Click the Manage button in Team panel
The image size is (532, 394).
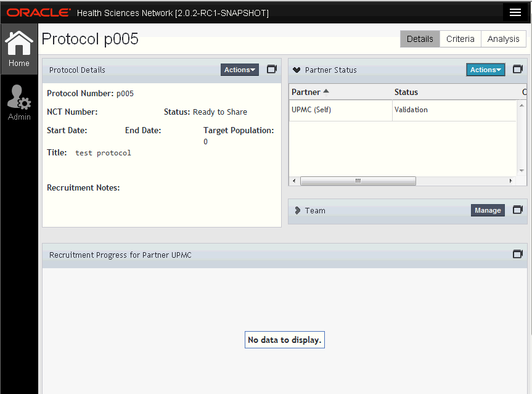[x=488, y=210]
